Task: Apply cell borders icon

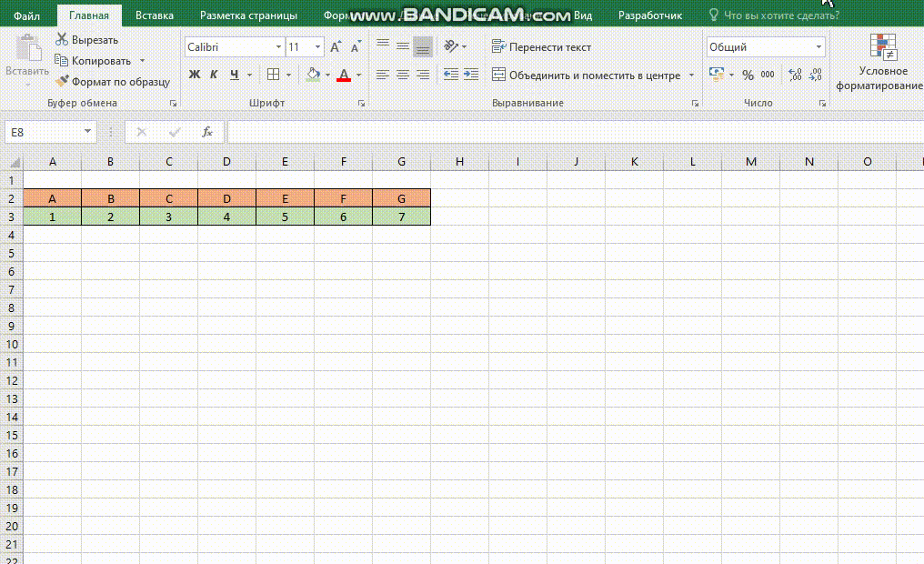Action: 273,75
